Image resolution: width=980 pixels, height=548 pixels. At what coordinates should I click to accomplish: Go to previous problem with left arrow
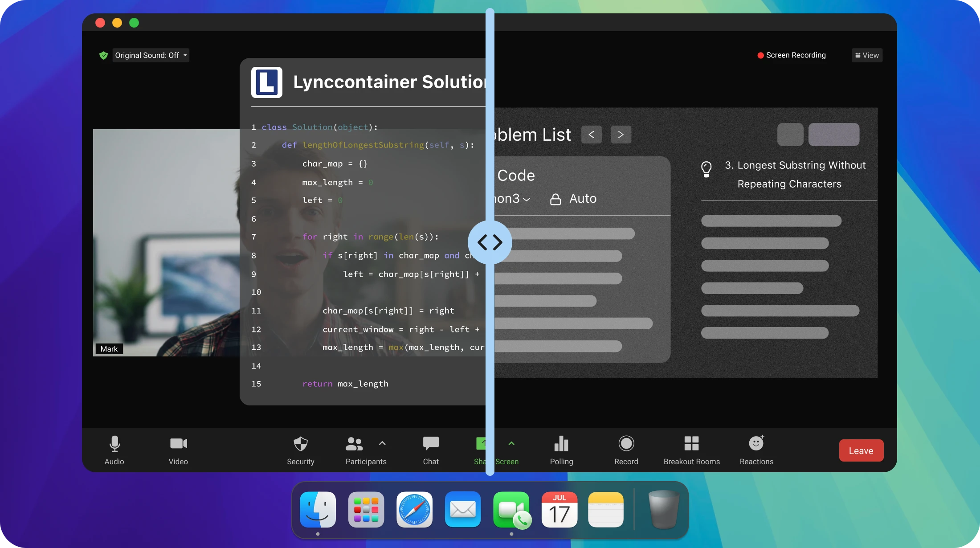pyautogui.click(x=591, y=135)
